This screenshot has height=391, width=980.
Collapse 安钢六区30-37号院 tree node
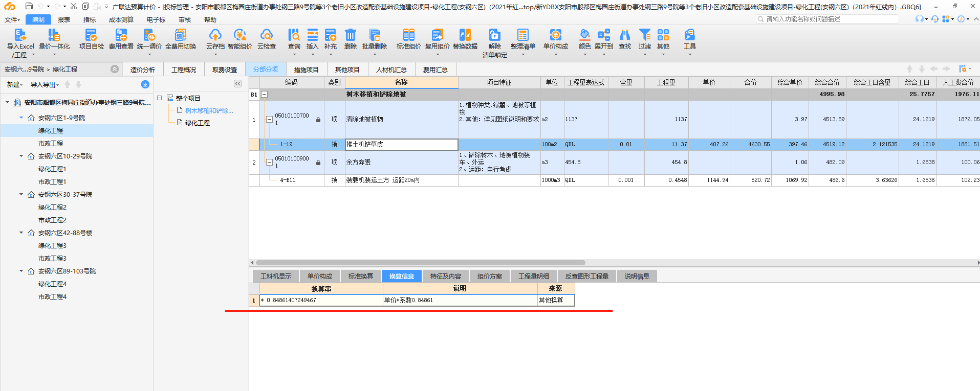tap(21, 194)
